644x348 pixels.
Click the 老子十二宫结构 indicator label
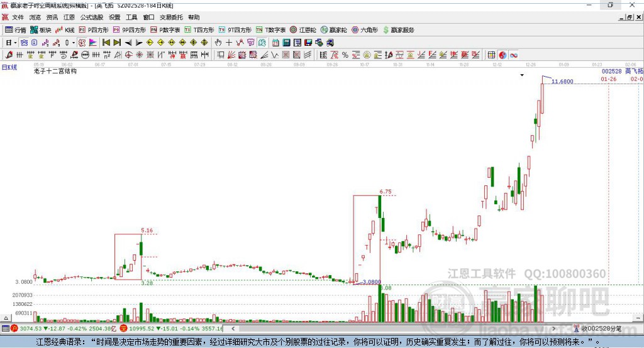coord(55,71)
